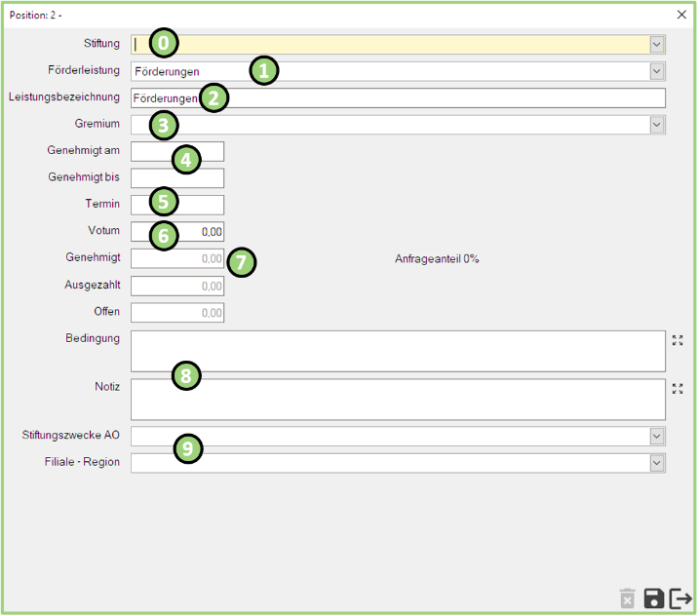Select the Genehmigt bis date field

click(x=177, y=178)
